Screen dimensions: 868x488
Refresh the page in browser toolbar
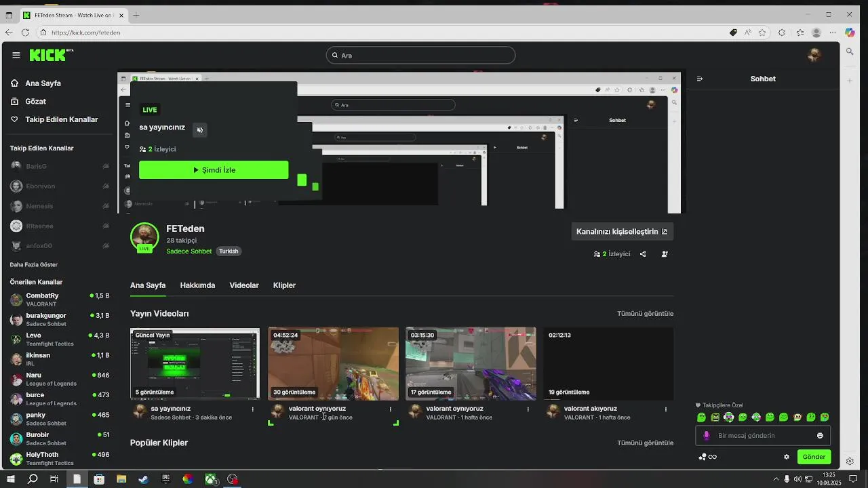pyautogui.click(x=25, y=33)
